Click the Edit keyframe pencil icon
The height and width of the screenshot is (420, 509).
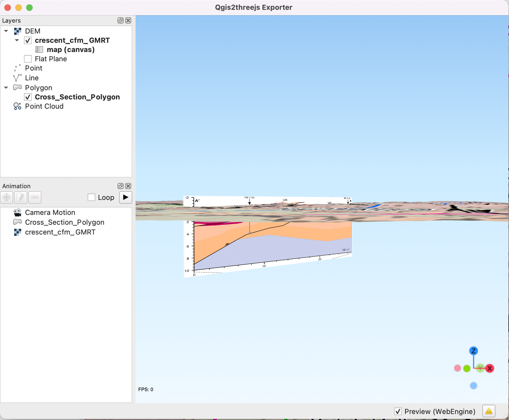pyautogui.click(x=21, y=197)
